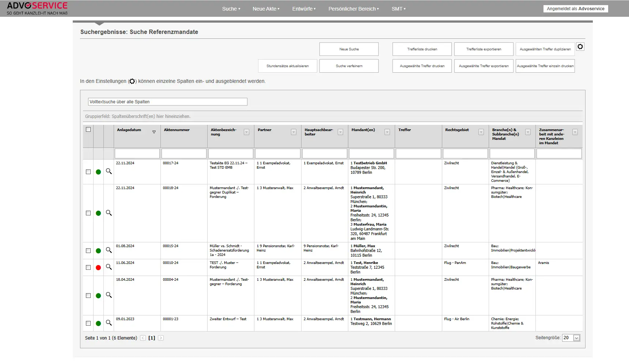Open the Seitengröße dropdown

pyautogui.click(x=576, y=338)
